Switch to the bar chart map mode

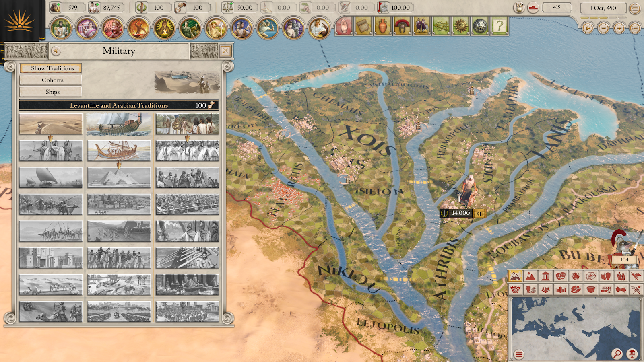tap(561, 289)
